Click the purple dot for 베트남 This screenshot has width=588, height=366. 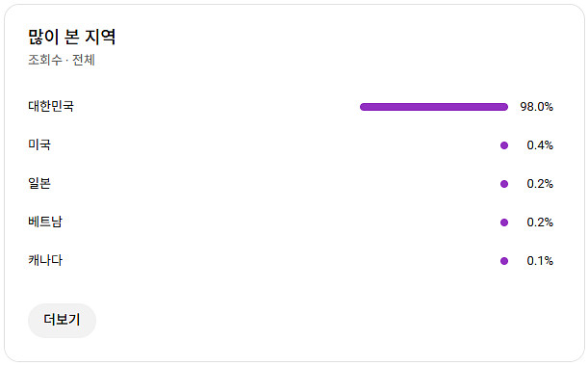[x=504, y=222]
